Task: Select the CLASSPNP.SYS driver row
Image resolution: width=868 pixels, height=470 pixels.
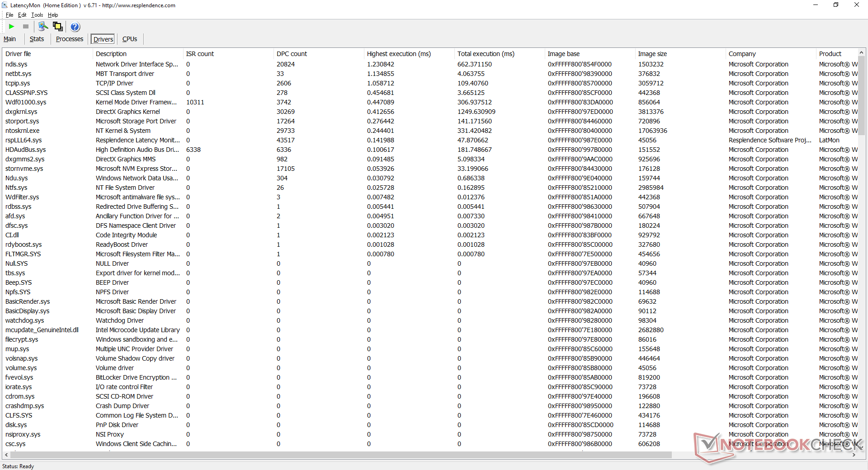Action: pos(429,93)
